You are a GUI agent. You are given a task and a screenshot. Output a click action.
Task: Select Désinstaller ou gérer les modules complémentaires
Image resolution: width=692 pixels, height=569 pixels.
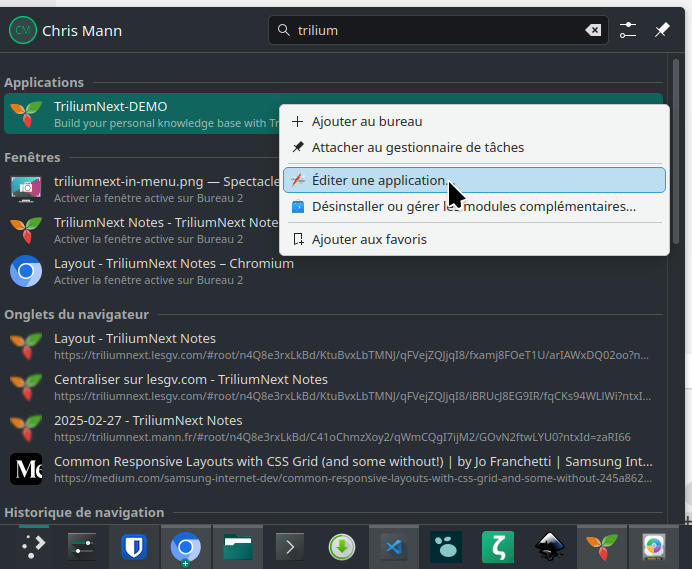pyautogui.click(x=474, y=206)
